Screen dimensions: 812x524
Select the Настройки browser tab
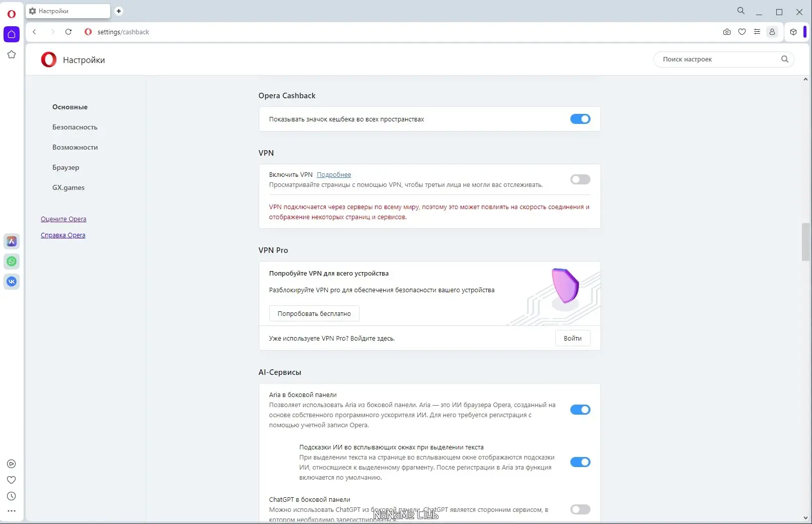pos(68,11)
